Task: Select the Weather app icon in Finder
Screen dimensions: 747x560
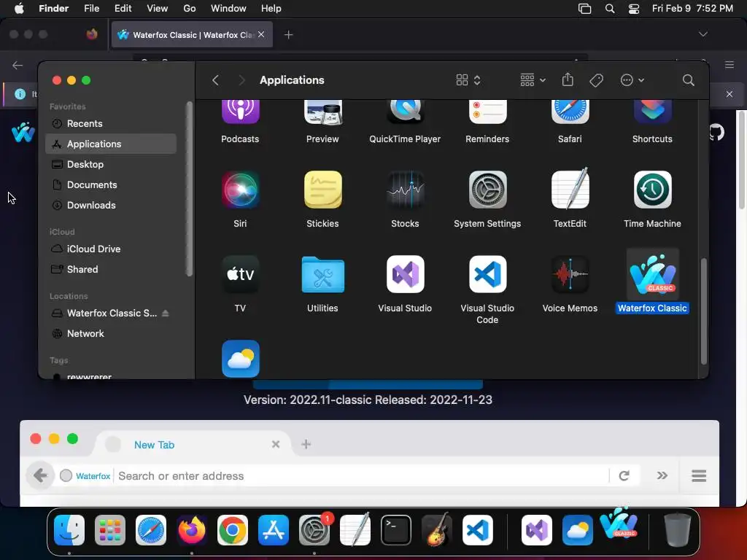Action: tap(240, 359)
